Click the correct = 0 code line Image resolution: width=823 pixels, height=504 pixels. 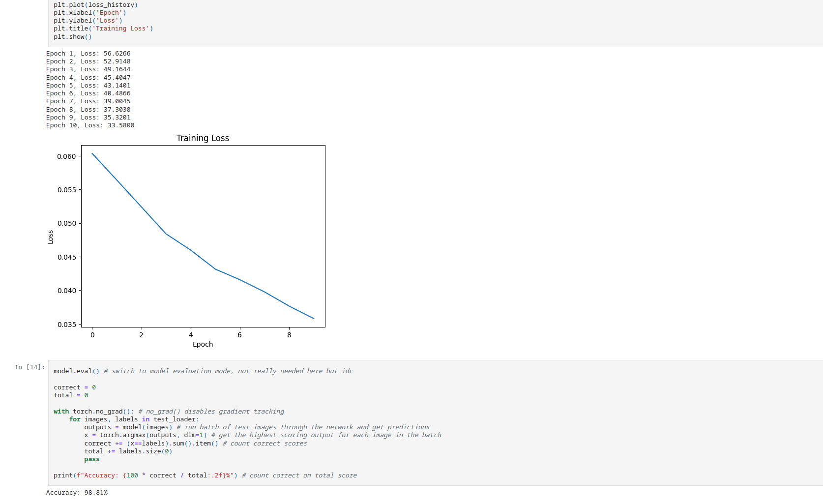(75, 387)
